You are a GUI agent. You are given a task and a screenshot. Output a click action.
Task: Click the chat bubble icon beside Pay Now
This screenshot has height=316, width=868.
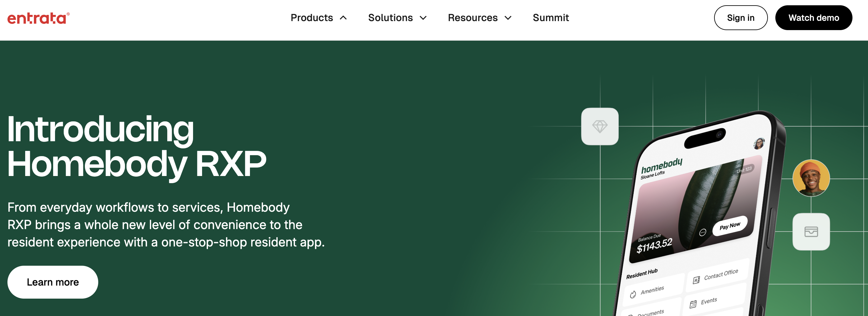tap(703, 232)
